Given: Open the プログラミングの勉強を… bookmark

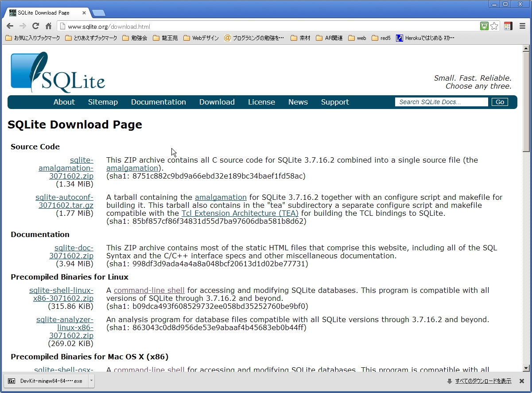Looking at the screenshot, I should click(254, 38).
